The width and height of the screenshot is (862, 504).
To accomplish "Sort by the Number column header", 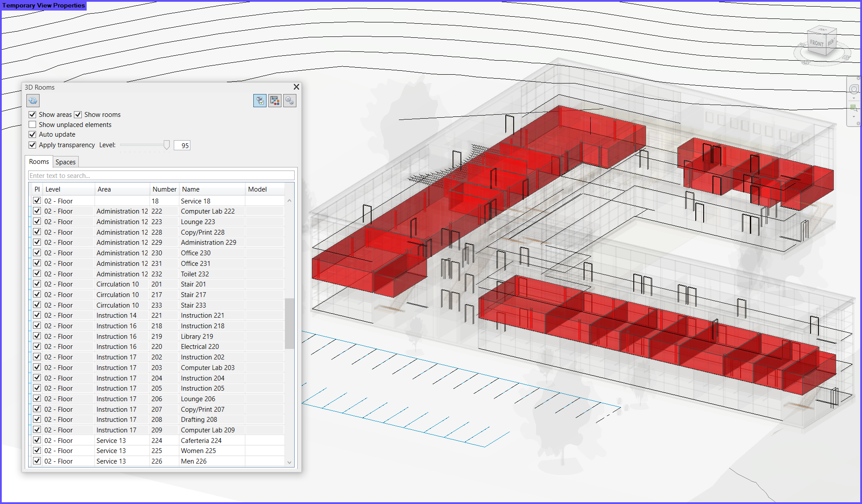I will pos(164,189).
